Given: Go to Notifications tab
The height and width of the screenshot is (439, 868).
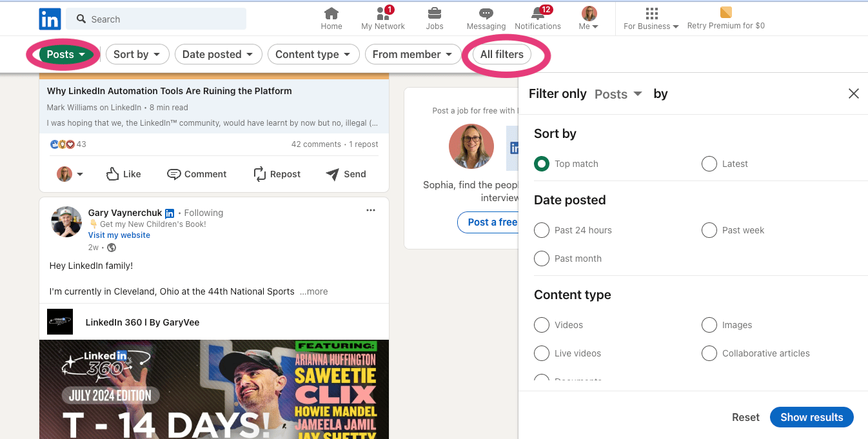Looking at the screenshot, I should (x=538, y=19).
